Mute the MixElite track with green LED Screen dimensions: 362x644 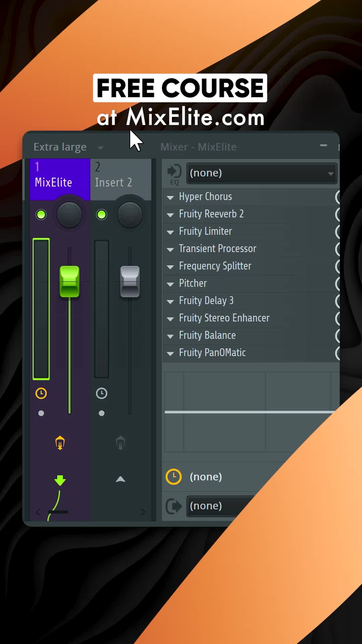click(41, 215)
